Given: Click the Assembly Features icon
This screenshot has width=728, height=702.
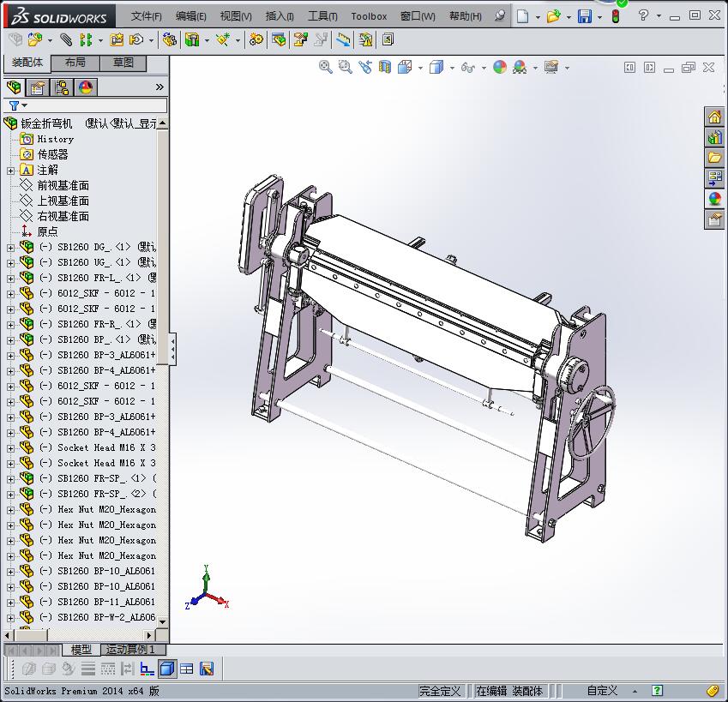Looking at the screenshot, I should tap(192, 40).
